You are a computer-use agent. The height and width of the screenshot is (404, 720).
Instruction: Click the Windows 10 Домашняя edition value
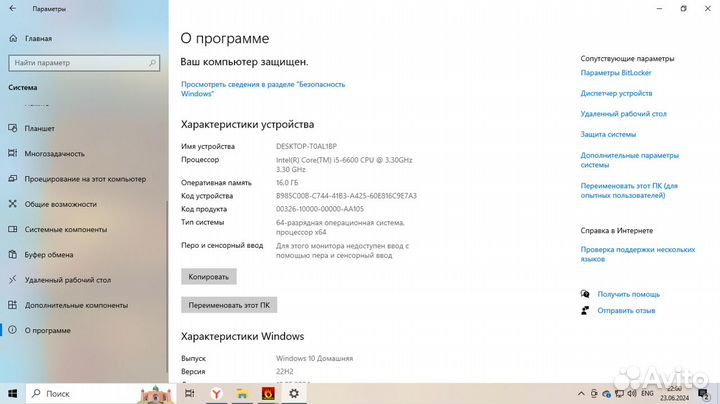pyautogui.click(x=315, y=358)
